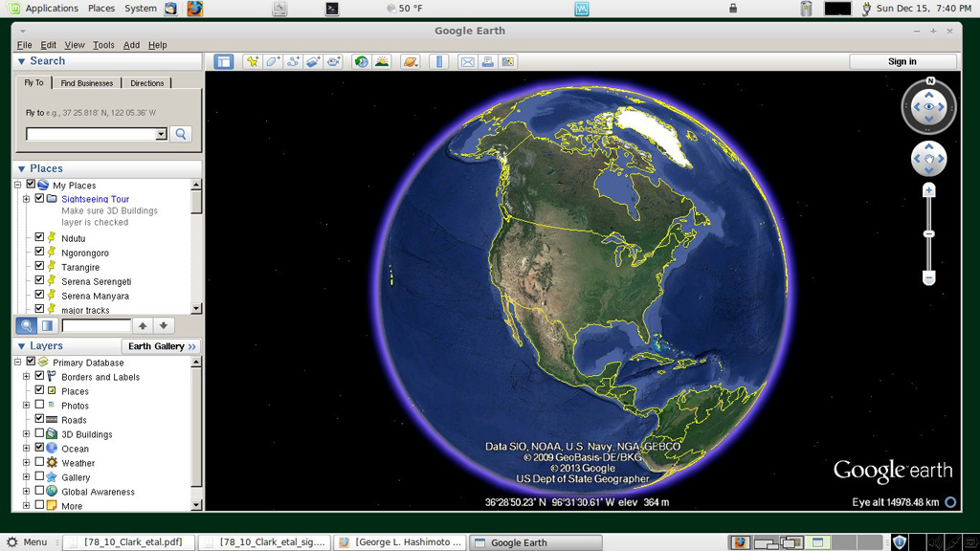Turn on the Weather layer checkbox
Viewport: 980px width, 551px height.
coord(39,462)
